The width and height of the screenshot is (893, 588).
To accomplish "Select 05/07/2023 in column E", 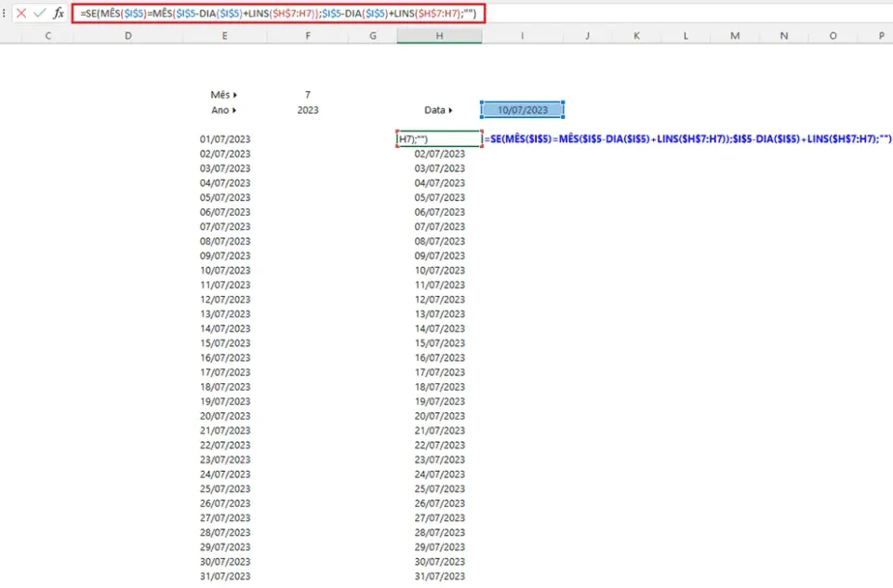I will [225, 197].
